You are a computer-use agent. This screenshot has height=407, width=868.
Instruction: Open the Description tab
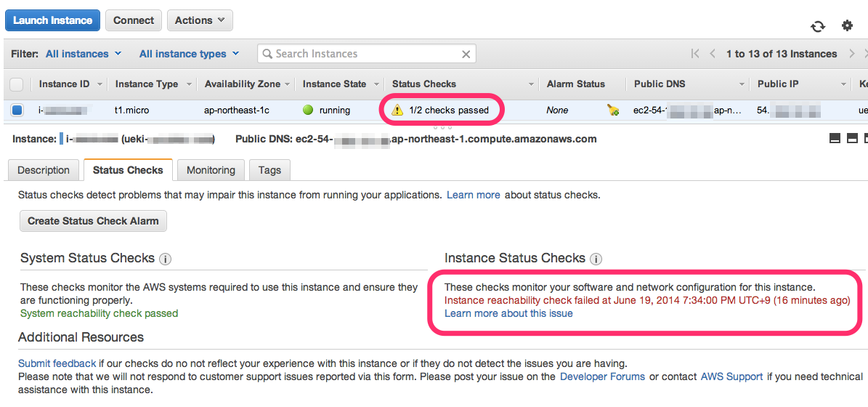coord(44,170)
